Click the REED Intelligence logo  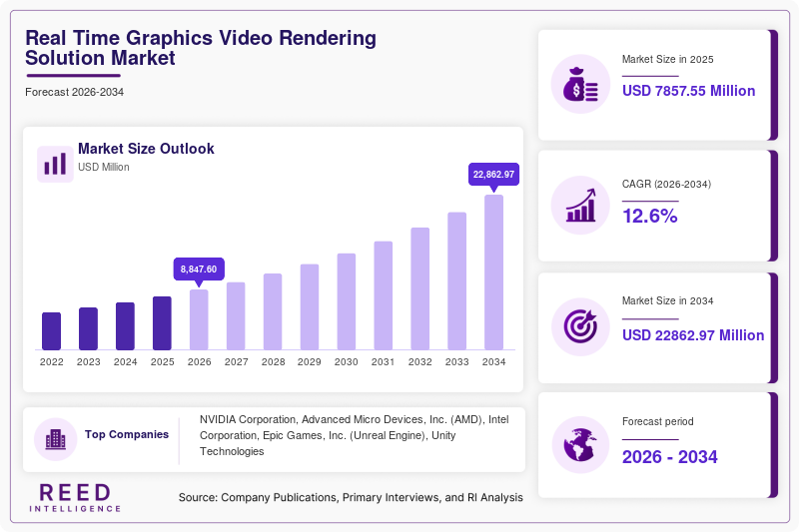(75, 497)
